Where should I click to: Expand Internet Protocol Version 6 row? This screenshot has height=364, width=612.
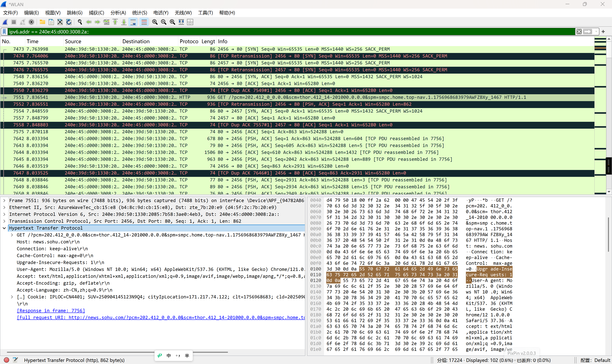(4, 214)
